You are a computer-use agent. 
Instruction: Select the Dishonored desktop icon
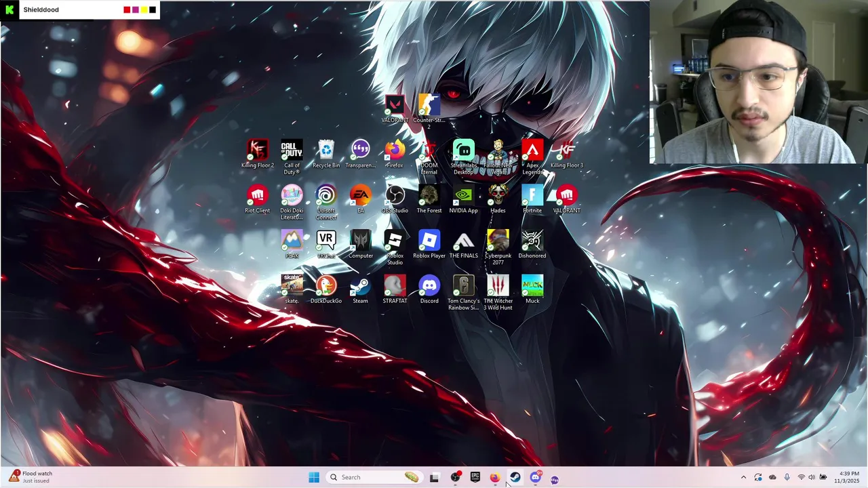[532, 245]
